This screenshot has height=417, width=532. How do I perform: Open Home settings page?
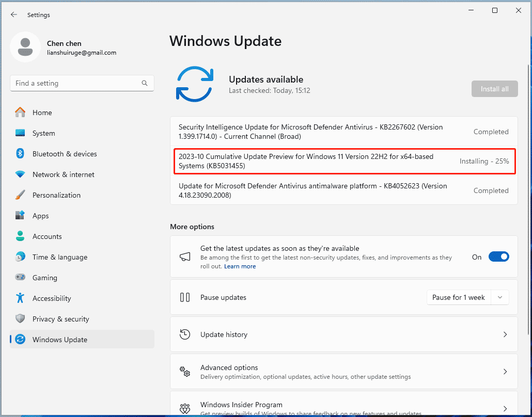82,113
